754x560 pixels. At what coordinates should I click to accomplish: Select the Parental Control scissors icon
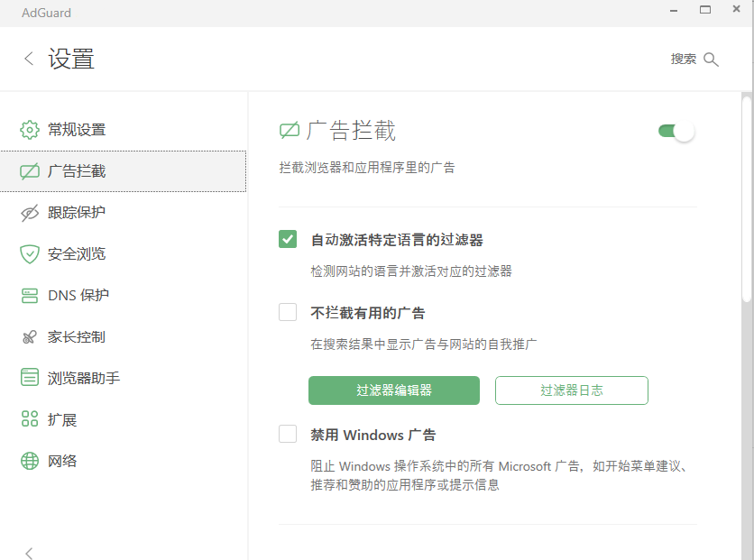(x=28, y=337)
